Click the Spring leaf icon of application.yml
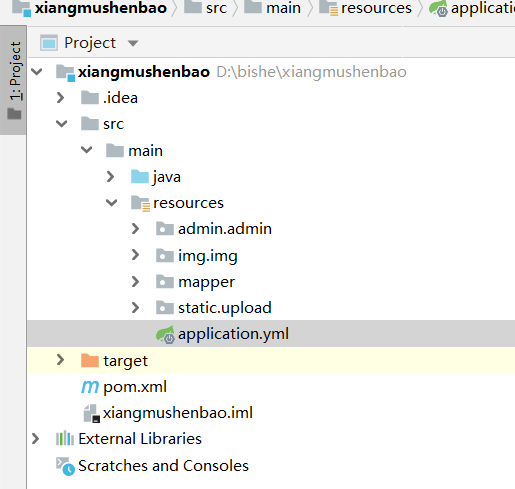Viewport: 515px width, 489px height. (x=166, y=334)
